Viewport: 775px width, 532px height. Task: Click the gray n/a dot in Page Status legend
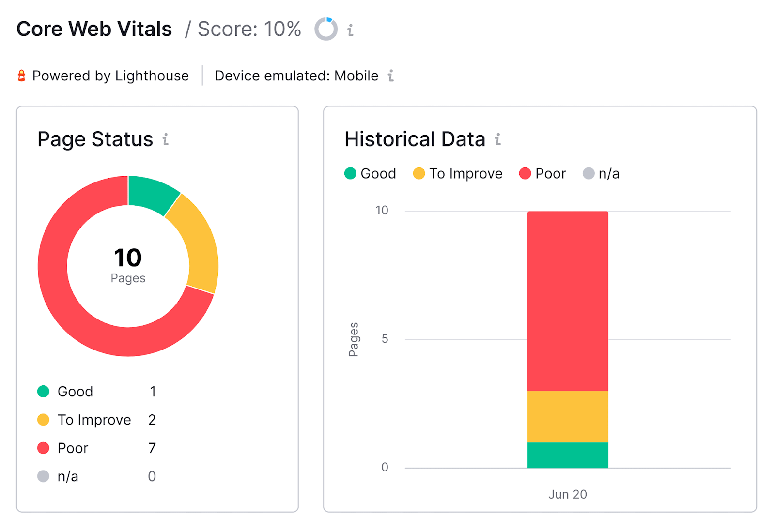(43, 476)
